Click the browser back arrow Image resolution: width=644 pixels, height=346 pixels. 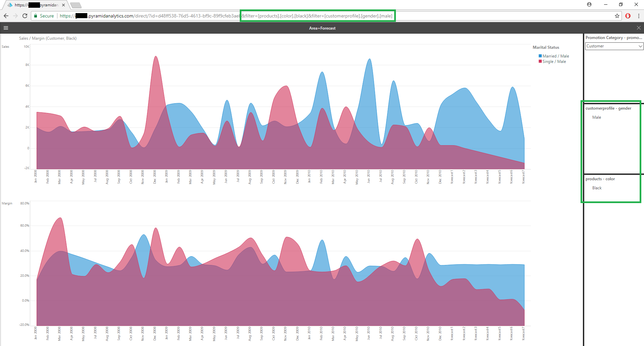6,16
